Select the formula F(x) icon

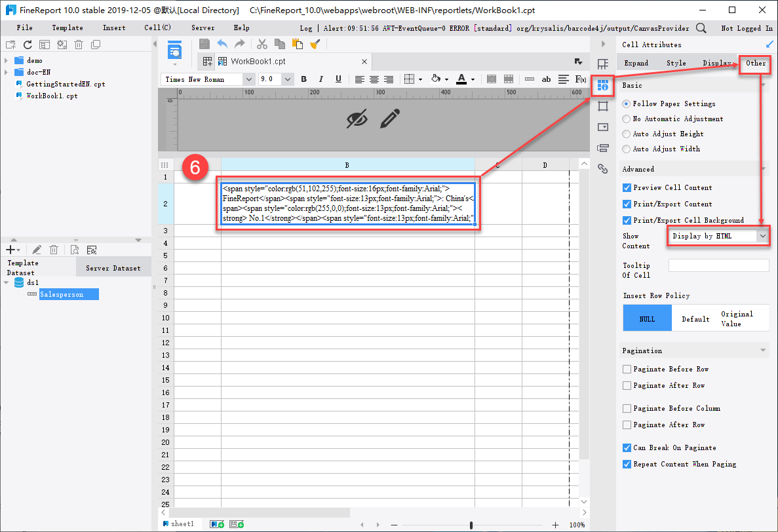pos(579,79)
